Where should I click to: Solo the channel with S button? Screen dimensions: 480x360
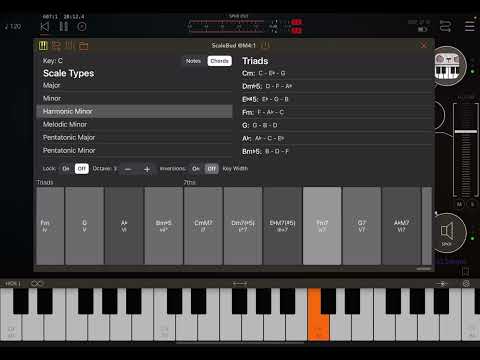click(472, 204)
